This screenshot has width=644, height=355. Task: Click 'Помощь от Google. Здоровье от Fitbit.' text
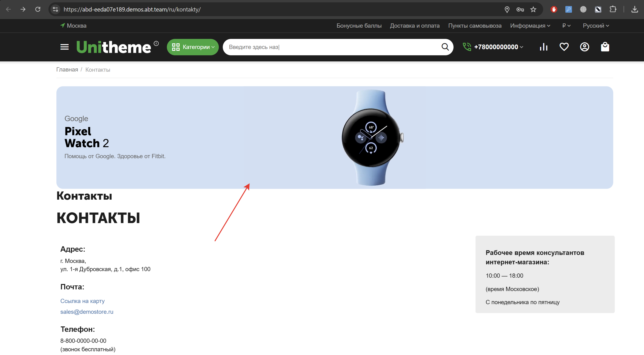115,156
